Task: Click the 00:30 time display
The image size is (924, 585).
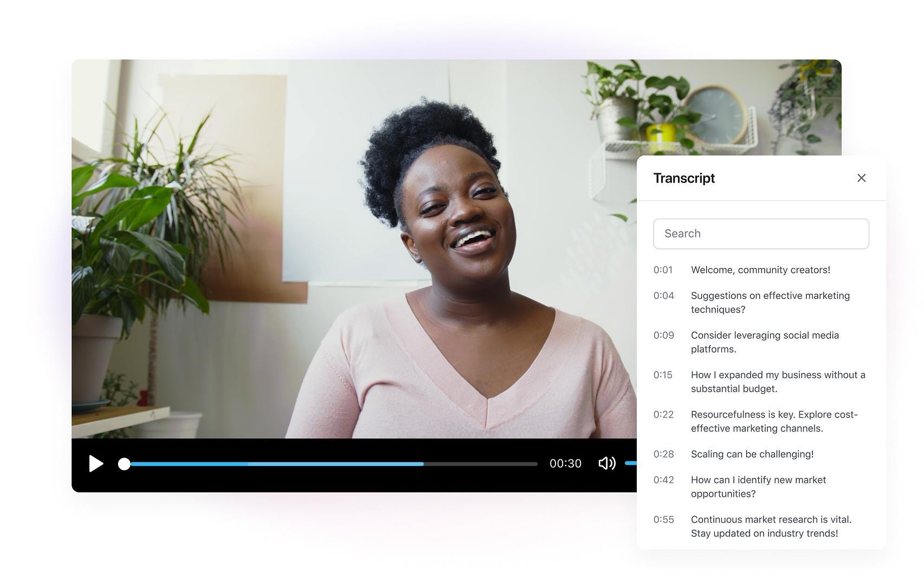Action: point(565,464)
